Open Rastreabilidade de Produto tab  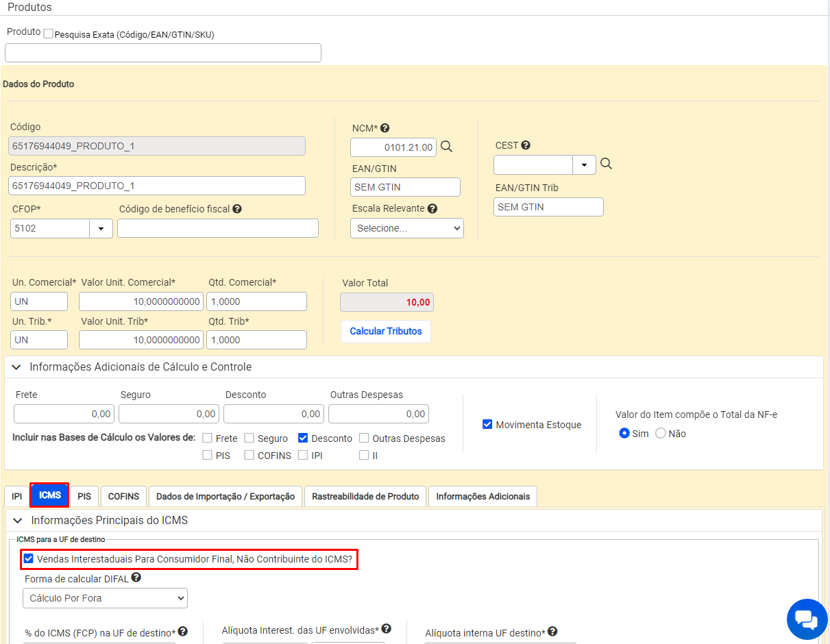[365, 496]
